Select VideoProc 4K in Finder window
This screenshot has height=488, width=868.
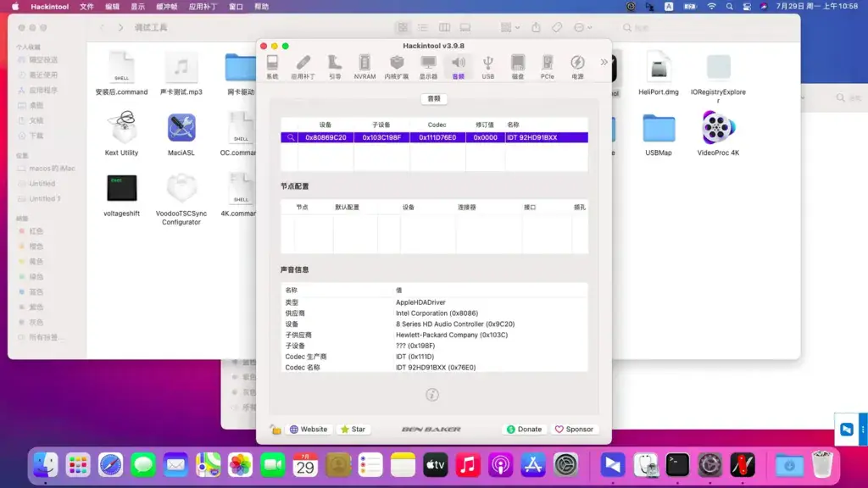click(x=718, y=133)
